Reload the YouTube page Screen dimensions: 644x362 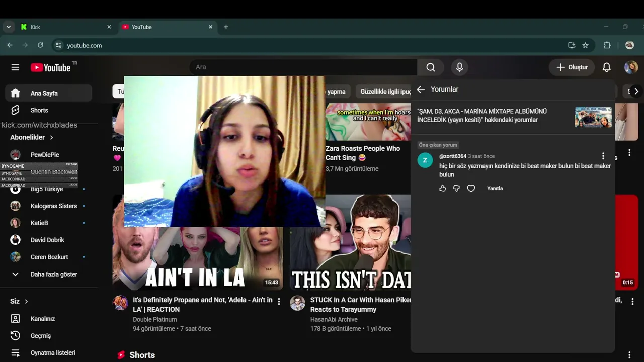[x=40, y=45]
